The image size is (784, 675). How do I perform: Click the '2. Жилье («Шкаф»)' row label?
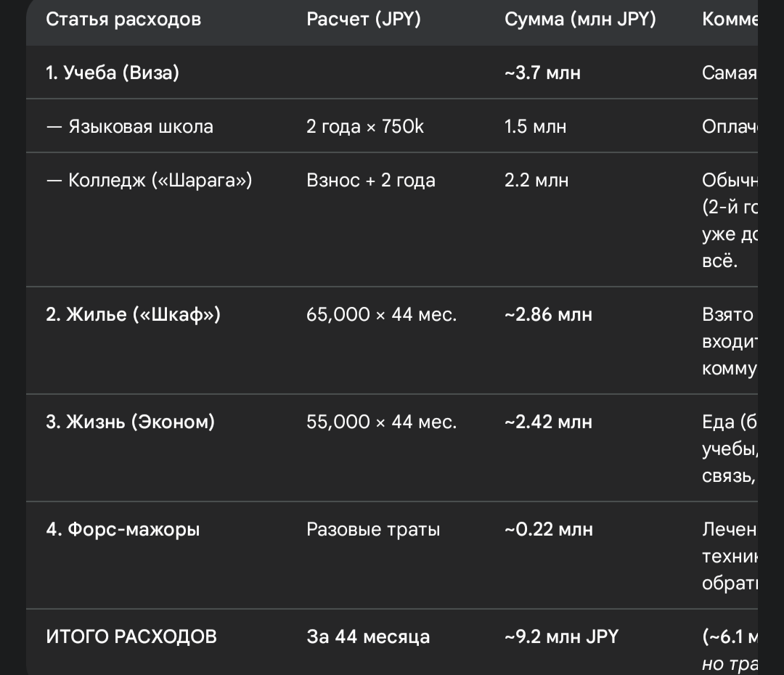tap(133, 314)
